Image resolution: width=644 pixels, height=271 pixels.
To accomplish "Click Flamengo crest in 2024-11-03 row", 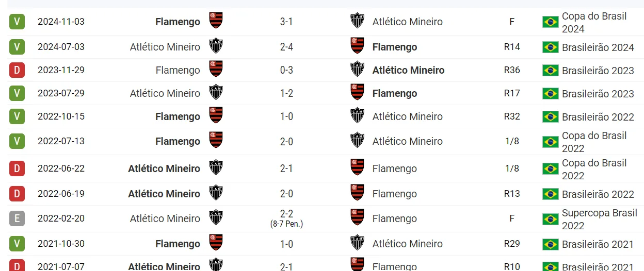I will point(216,21).
